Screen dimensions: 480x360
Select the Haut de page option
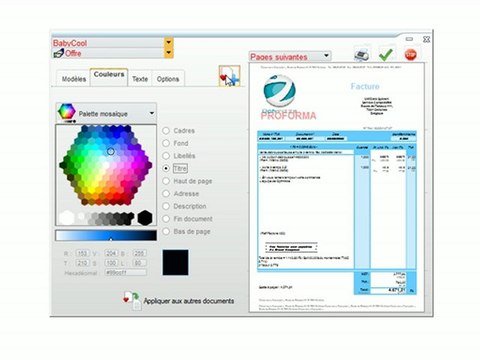coord(166,181)
